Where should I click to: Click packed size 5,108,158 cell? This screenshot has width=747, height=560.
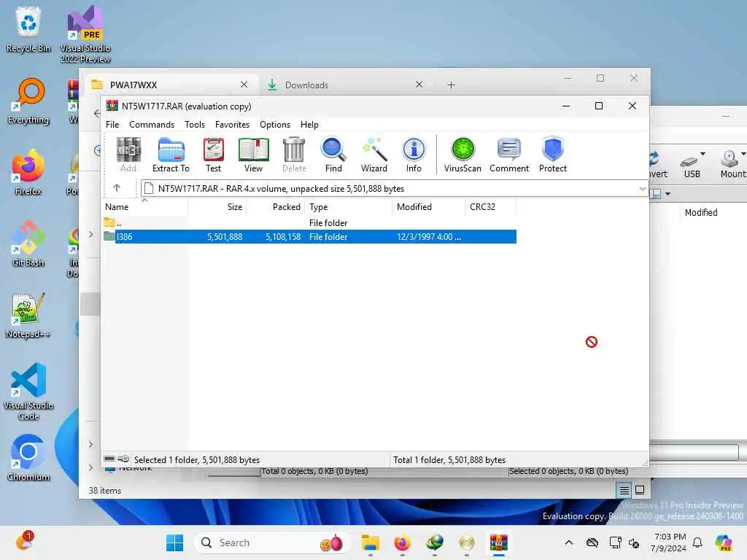click(283, 237)
